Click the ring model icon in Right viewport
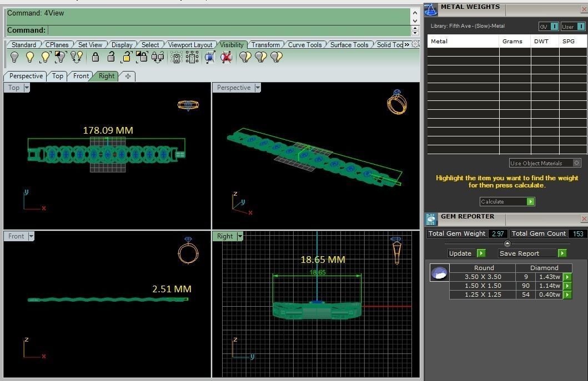 (x=396, y=250)
